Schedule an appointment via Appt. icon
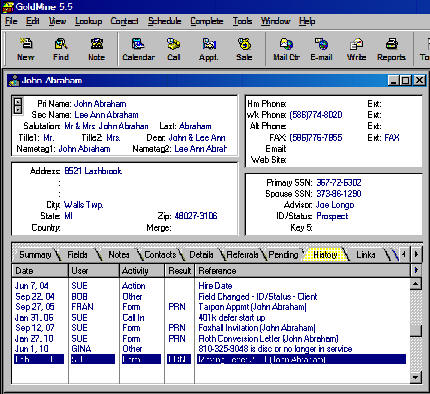430x394 pixels. pyautogui.click(x=209, y=49)
